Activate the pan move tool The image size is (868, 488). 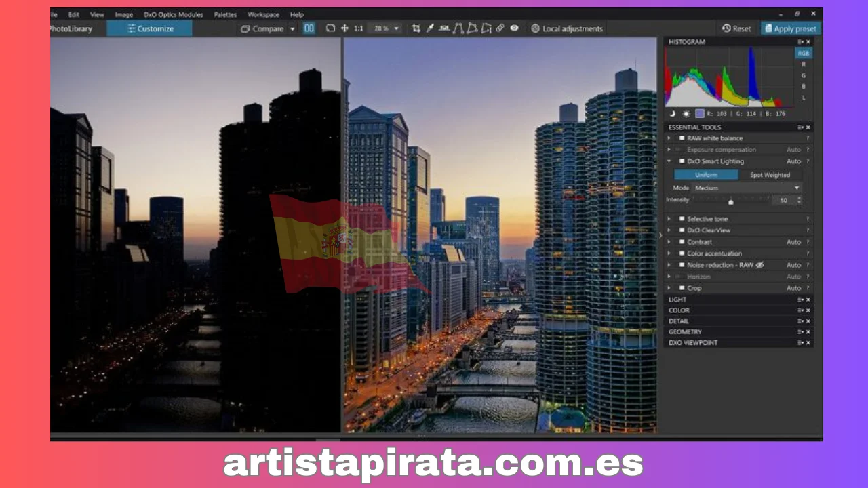coord(344,28)
